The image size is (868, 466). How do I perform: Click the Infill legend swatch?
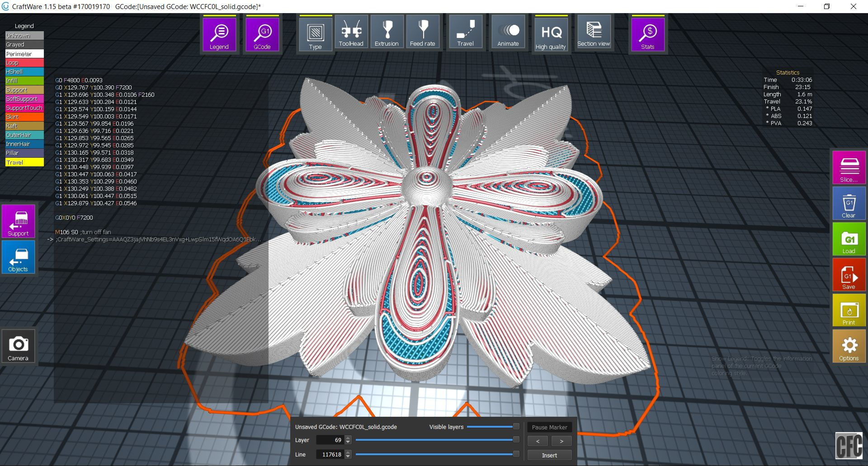[24, 80]
